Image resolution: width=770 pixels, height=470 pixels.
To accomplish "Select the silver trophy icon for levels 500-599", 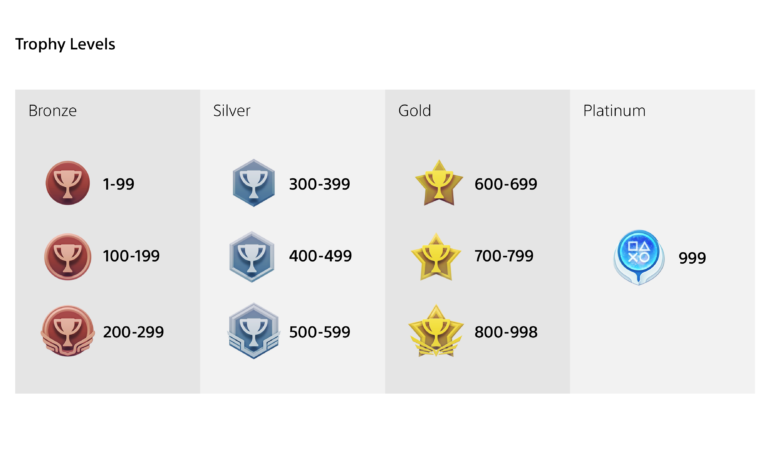I will point(254,332).
